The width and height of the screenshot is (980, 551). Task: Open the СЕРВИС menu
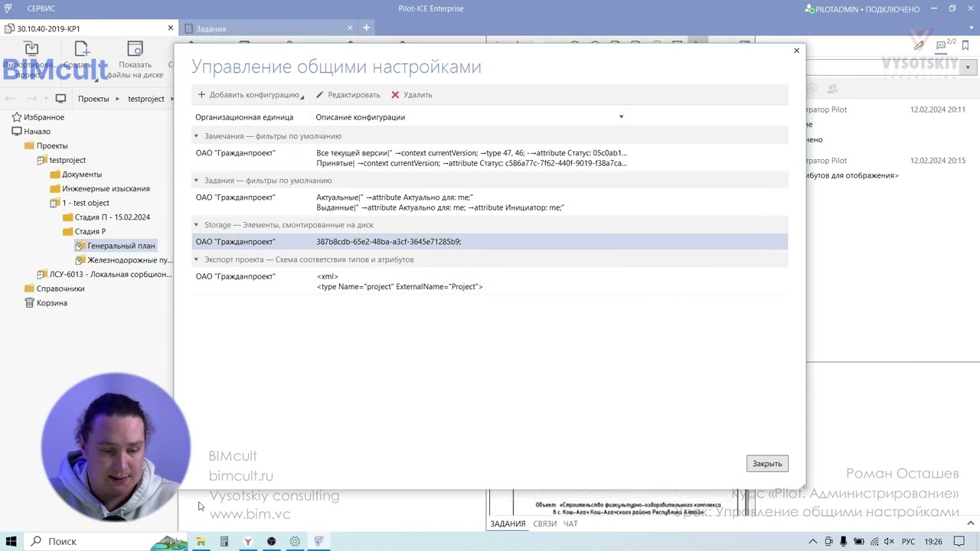(41, 8)
